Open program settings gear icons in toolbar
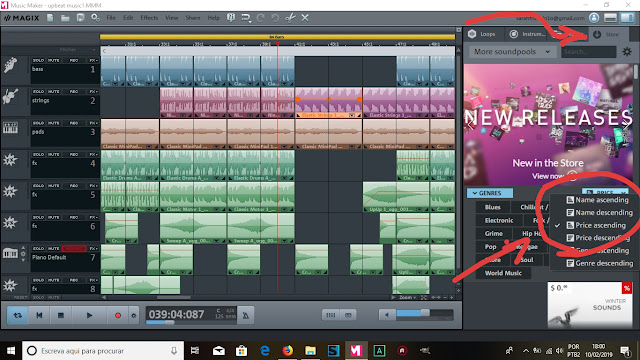 click(96, 18)
